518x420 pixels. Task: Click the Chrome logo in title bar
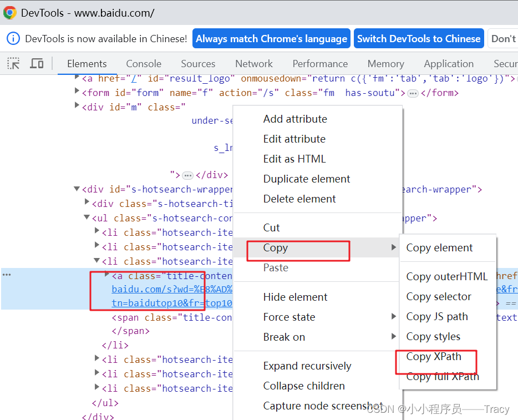coord(10,13)
